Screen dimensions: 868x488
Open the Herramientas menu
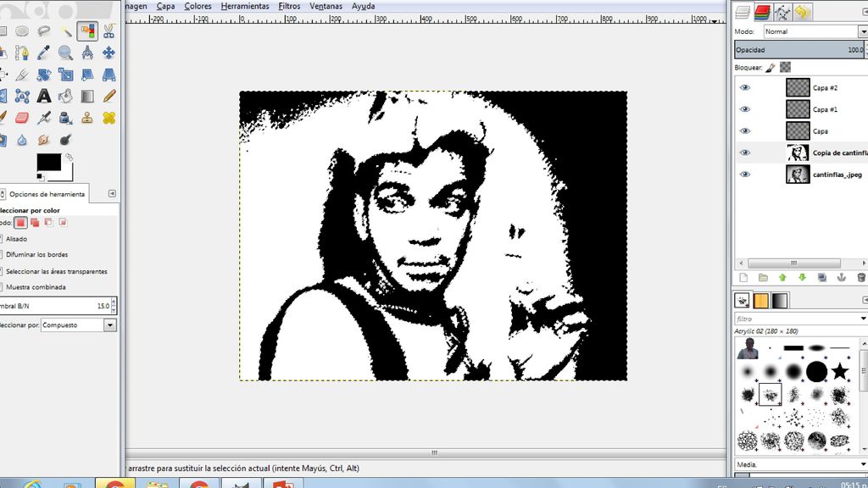tap(245, 6)
